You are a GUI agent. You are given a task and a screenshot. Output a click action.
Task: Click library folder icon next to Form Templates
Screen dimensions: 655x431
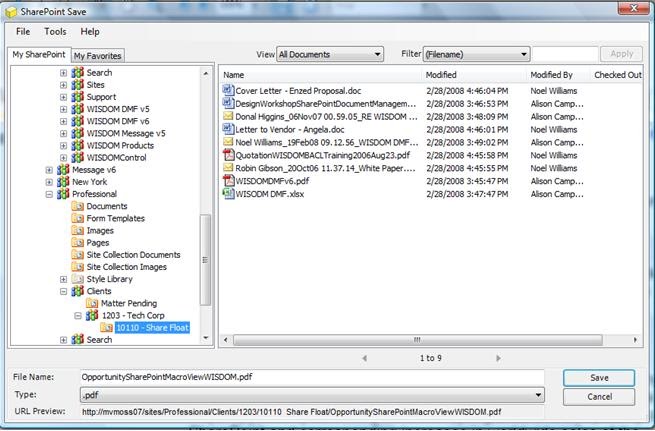(78, 218)
